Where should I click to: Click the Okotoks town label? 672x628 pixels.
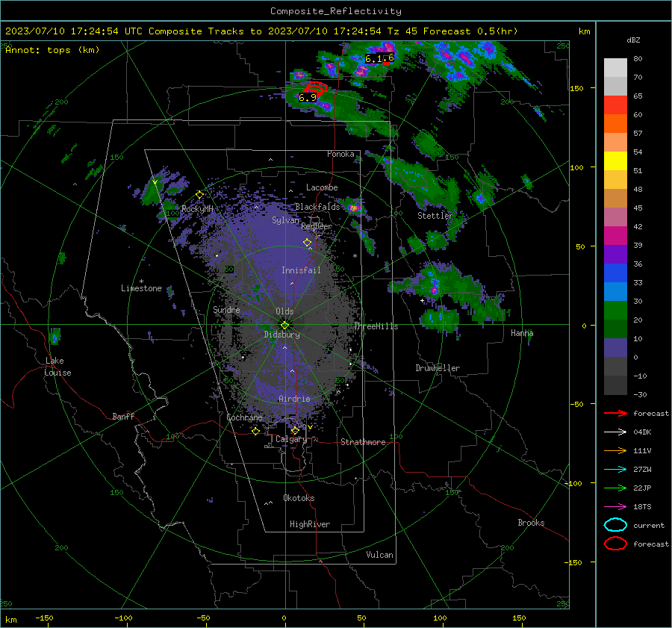299,498
